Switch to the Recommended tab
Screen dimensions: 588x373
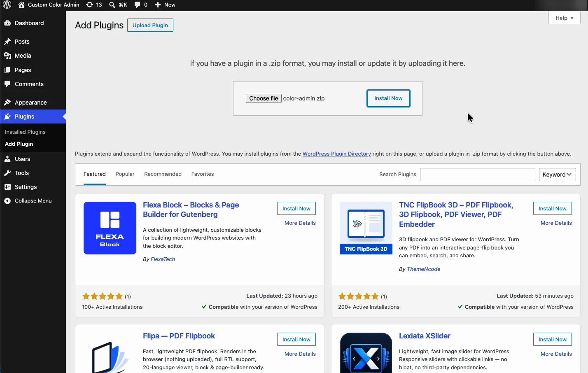163,174
